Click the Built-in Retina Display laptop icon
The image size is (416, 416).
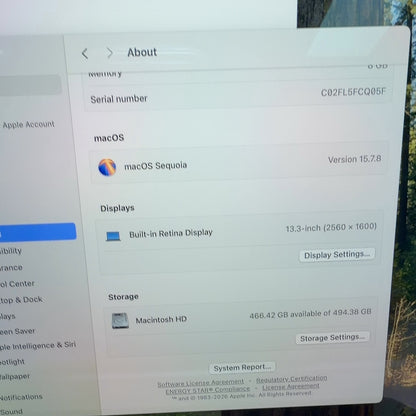click(113, 236)
